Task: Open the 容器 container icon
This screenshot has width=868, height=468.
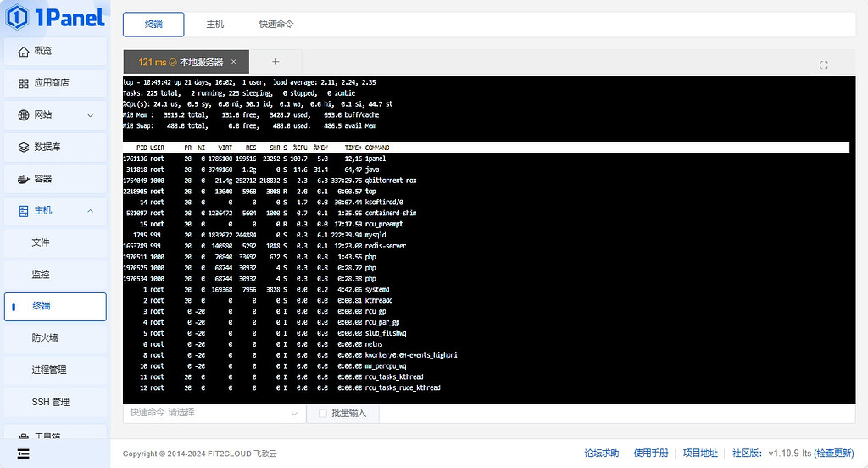Action: 24,179
